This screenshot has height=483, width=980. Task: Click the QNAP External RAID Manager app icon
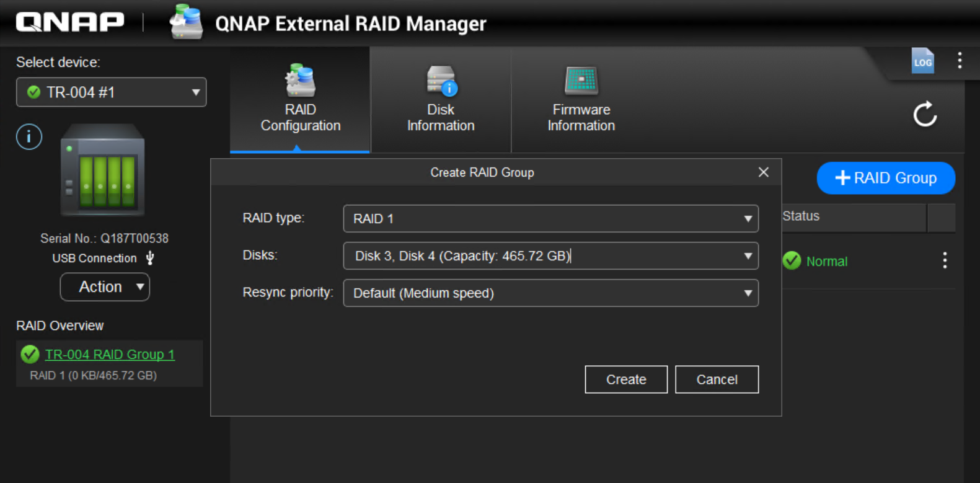(187, 22)
